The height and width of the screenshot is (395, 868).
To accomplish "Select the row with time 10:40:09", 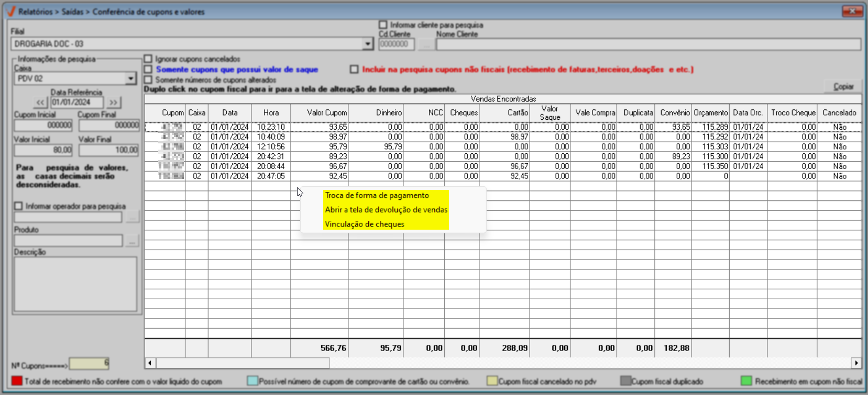I will coord(503,137).
